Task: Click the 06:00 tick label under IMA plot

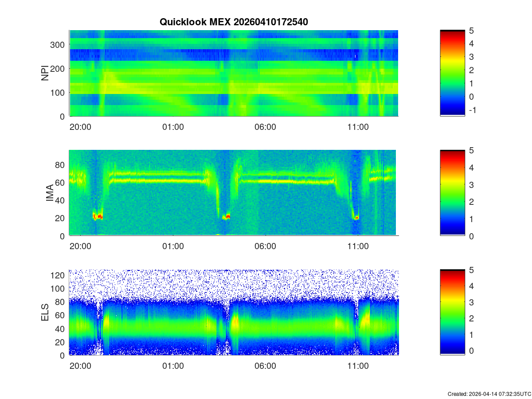Action: point(266,246)
